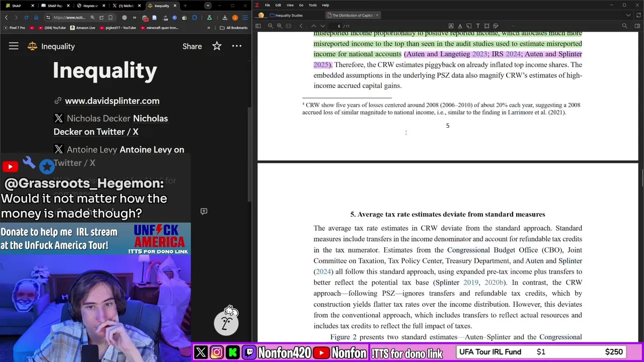The height and width of the screenshot is (362, 644).
Task: Open the browser tab search dropdown
Action: [208, 6]
